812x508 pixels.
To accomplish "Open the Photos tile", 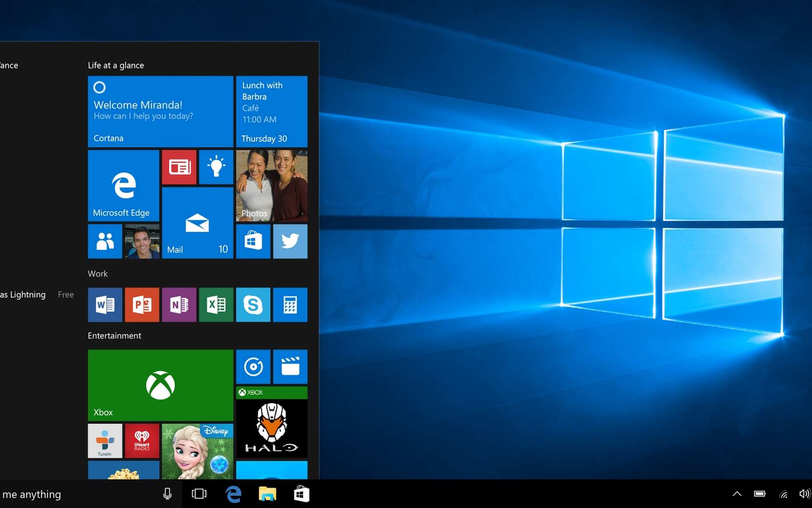I will click(272, 186).
